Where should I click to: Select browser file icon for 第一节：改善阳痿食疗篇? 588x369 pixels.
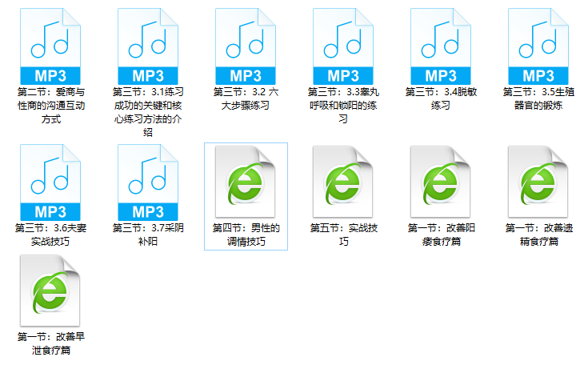click(x=441, y=182)
